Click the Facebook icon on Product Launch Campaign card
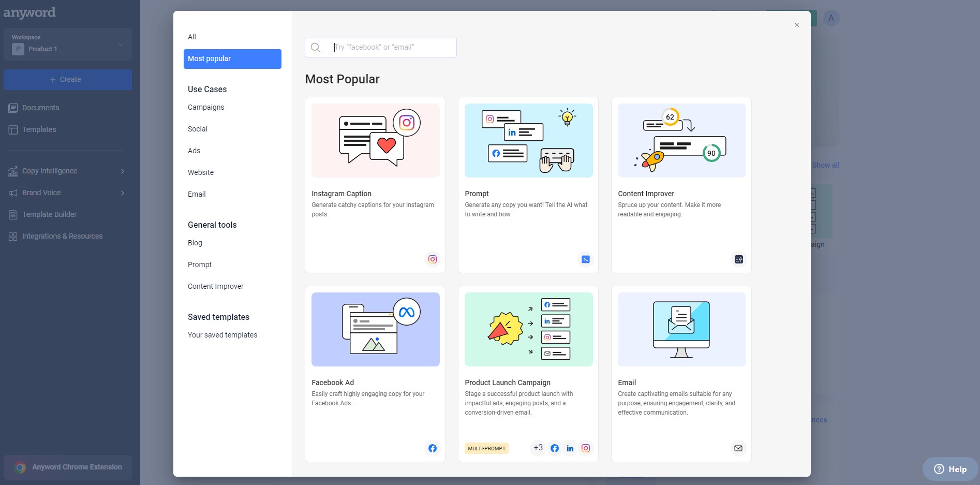 click(555, 448)
